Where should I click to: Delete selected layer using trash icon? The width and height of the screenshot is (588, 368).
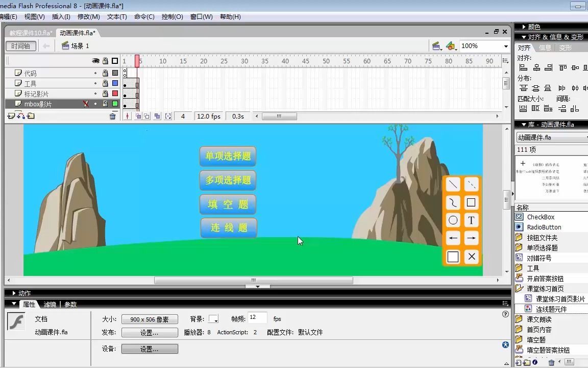coord(112,116)
